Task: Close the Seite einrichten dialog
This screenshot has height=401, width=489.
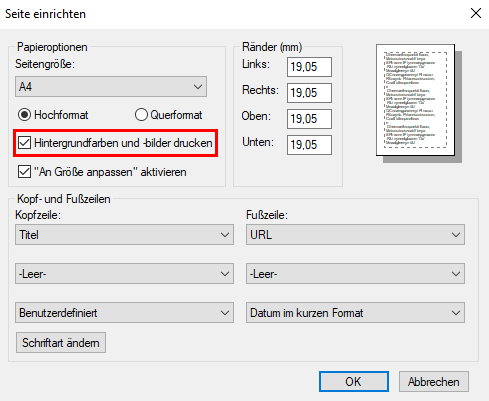Action: pyautogui.click(x=476, y=13)
